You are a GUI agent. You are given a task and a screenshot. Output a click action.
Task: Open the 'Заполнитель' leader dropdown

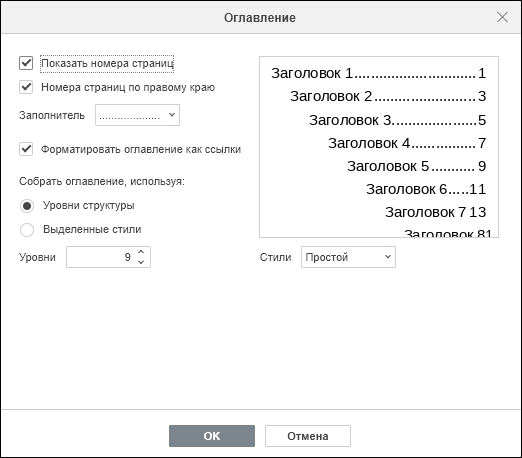137,115
